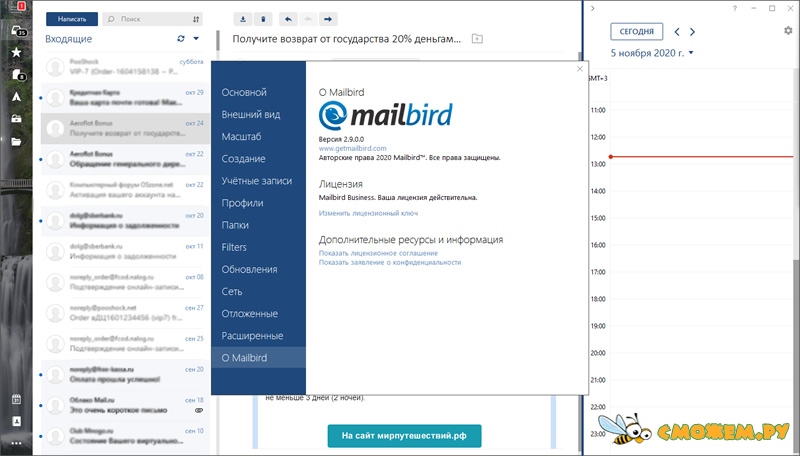Open the Aeroflot Bonus email dated окт 24

(125, 128)
